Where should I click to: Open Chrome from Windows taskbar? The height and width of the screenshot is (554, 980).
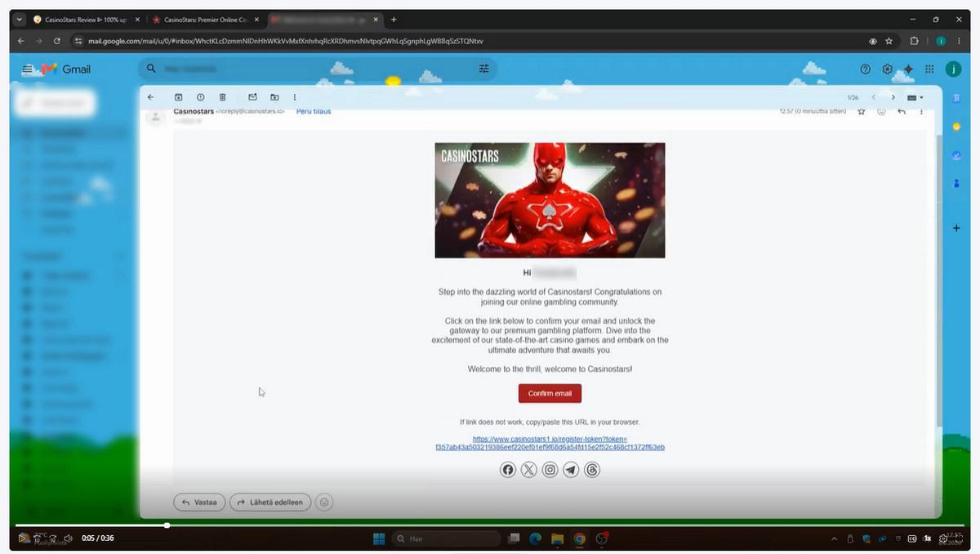point(579,538)
